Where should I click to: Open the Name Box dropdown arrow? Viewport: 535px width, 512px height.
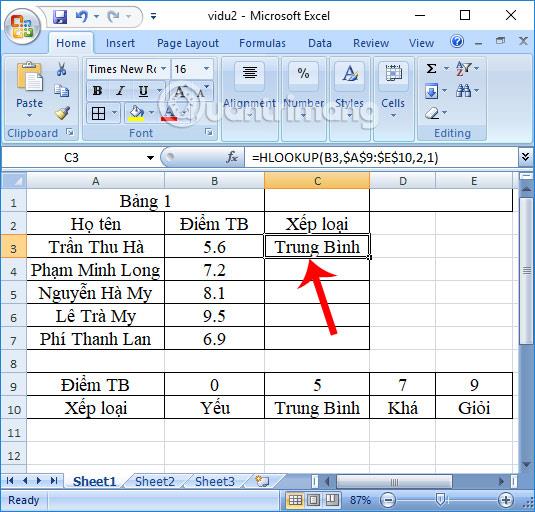[x=150, y=158]
